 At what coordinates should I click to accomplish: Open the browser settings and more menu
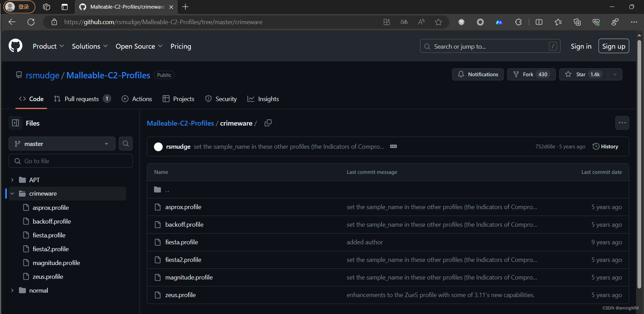point(634,22)
